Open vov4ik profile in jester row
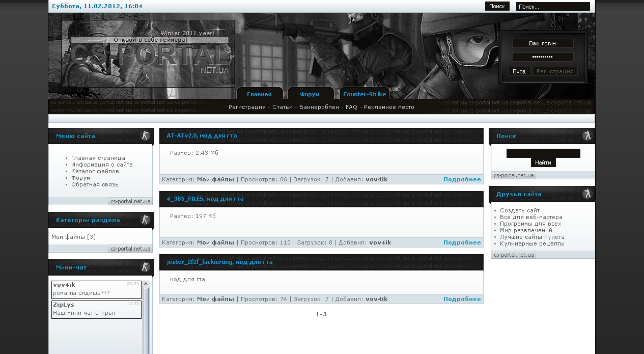This screenshot has width=644, height=354. point(377,299)
